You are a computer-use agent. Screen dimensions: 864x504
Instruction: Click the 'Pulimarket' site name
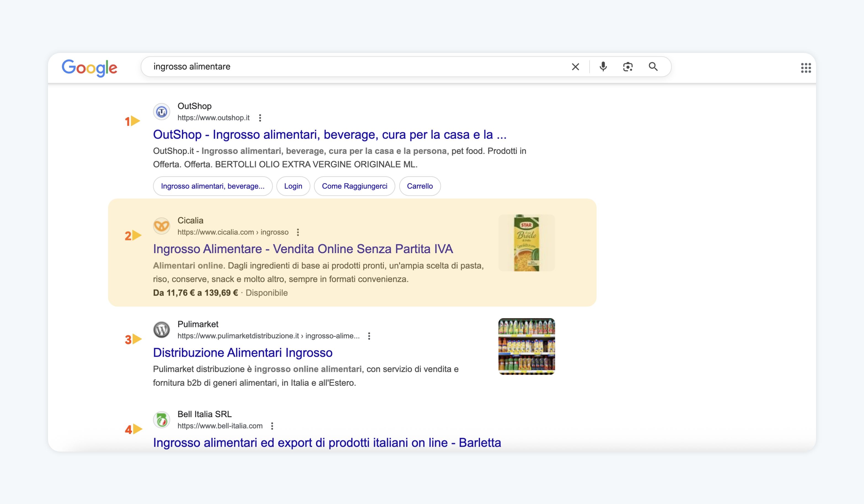coord(198,324)
